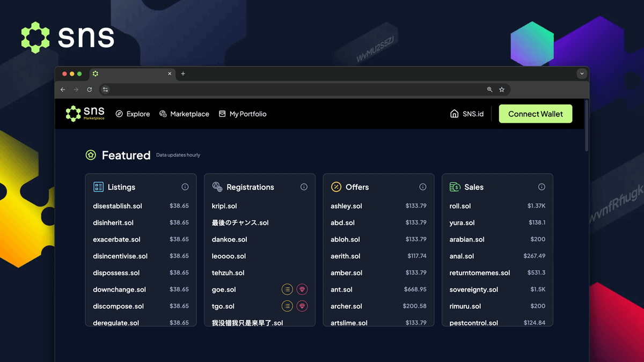Screen dimensions: 644x362
Task: Open the Marketplace nav item
Action: point(184,114)
